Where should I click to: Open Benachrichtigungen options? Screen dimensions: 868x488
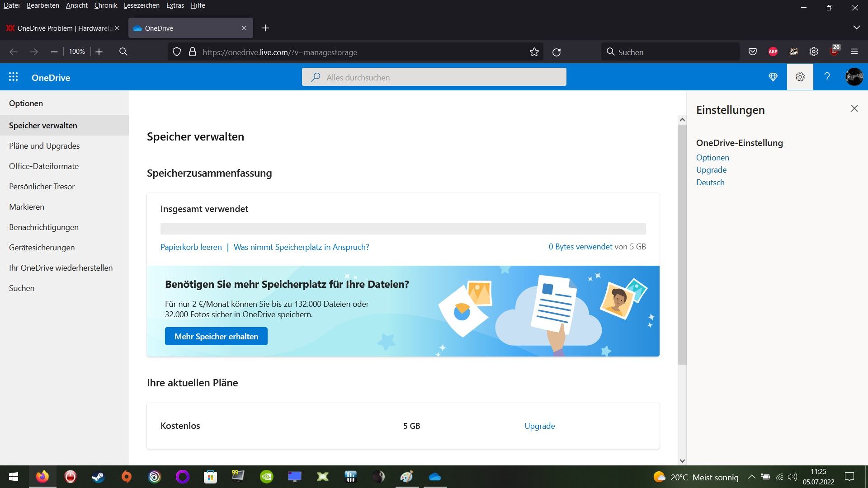(x=64, y=227)
